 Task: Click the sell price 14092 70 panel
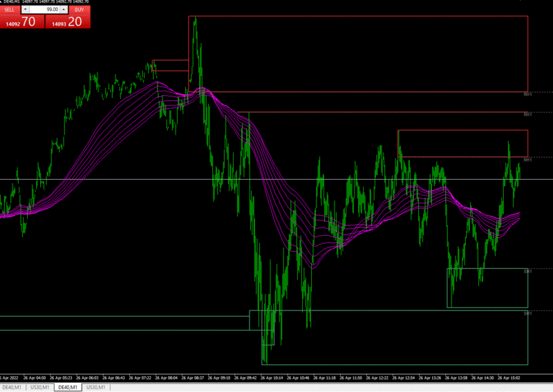point(22,21)
